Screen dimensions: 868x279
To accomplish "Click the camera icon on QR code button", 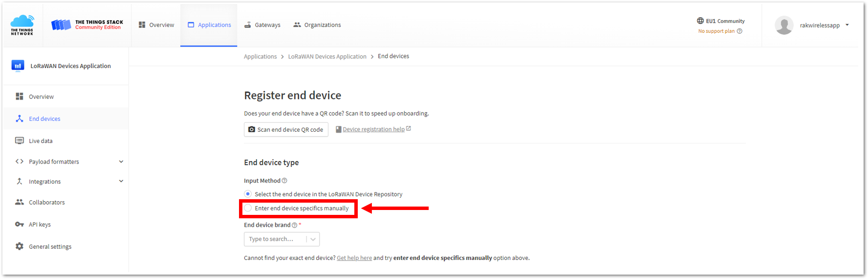I will point(252,129).
